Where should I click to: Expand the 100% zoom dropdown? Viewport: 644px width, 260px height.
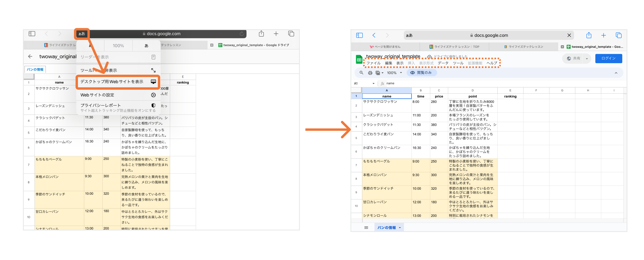pos(401,73)
